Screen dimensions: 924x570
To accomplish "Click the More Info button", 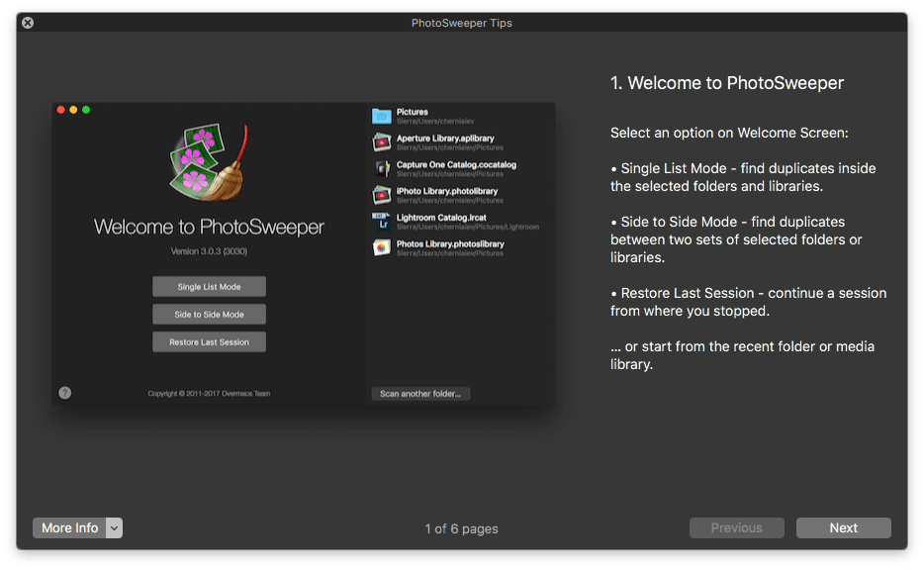I will click(x=69, y=528).
